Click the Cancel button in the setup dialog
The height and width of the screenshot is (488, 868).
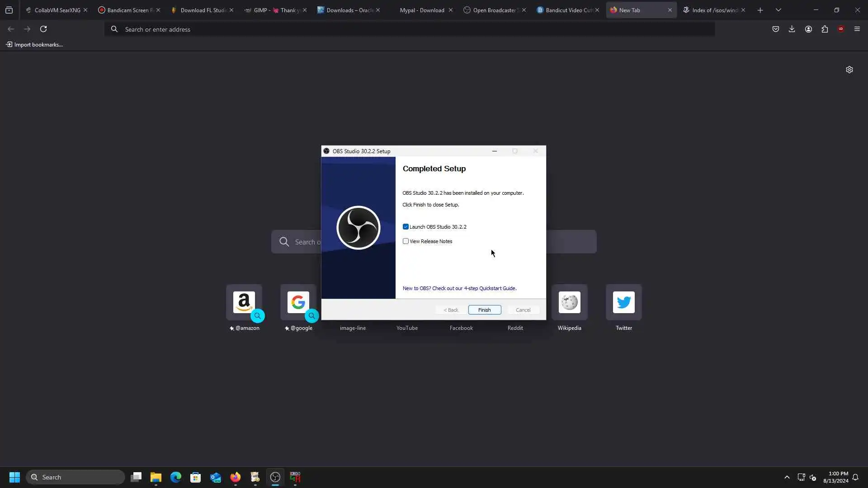(x=523, y=310)
